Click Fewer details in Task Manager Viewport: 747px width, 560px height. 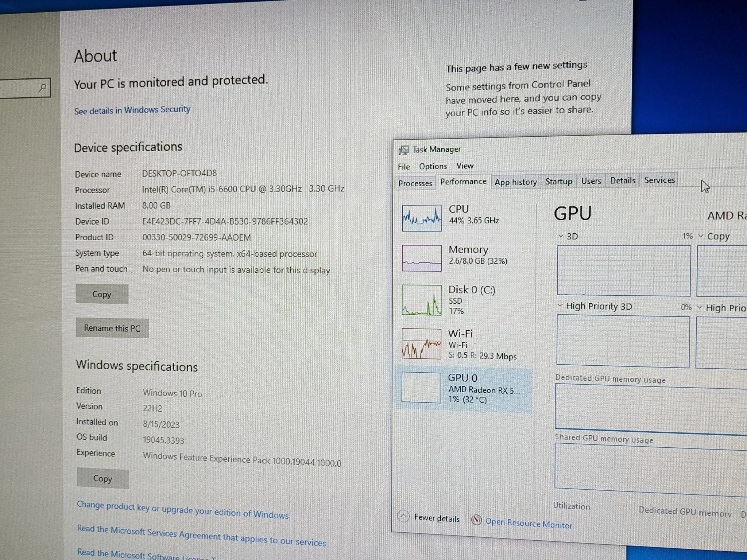coord(437,518)
